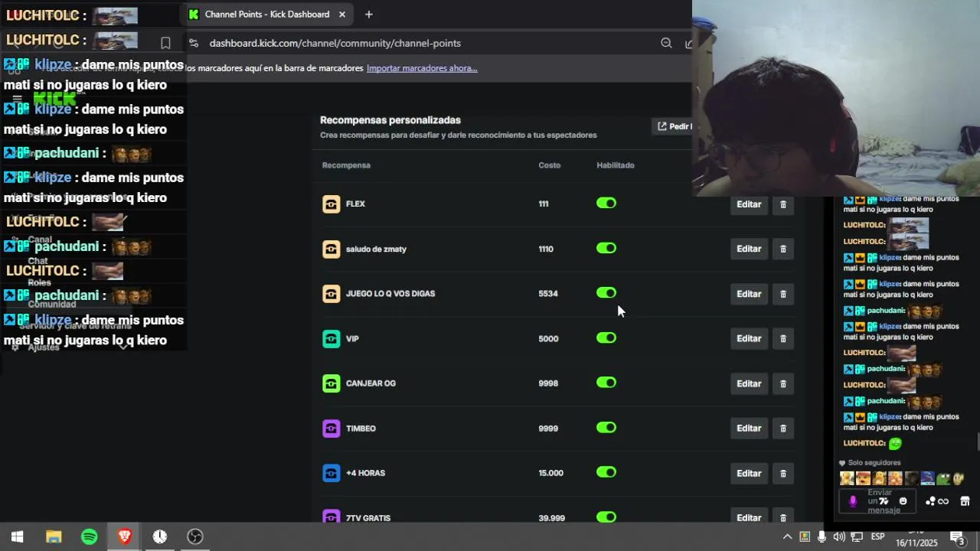Image resolution: width=980 pixels, height=551 pixels.
Task: Click the browser address bar URL
Action: [x=335, y=44]
